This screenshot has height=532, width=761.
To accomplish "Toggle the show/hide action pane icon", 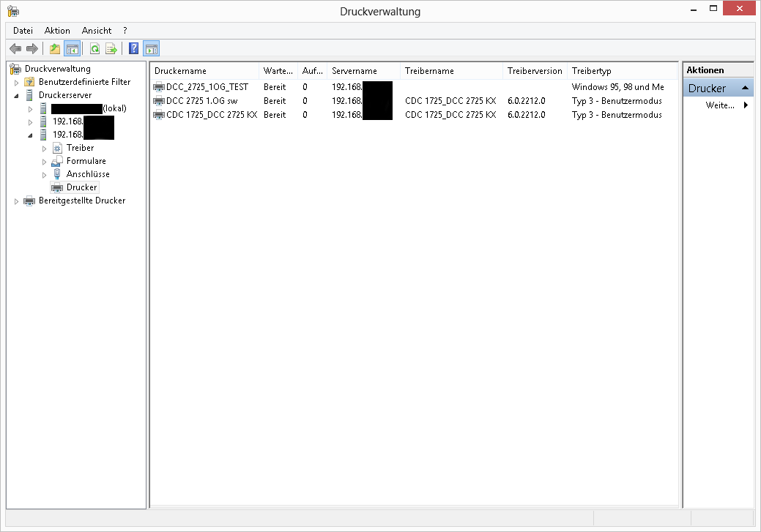I will [151, 49].
